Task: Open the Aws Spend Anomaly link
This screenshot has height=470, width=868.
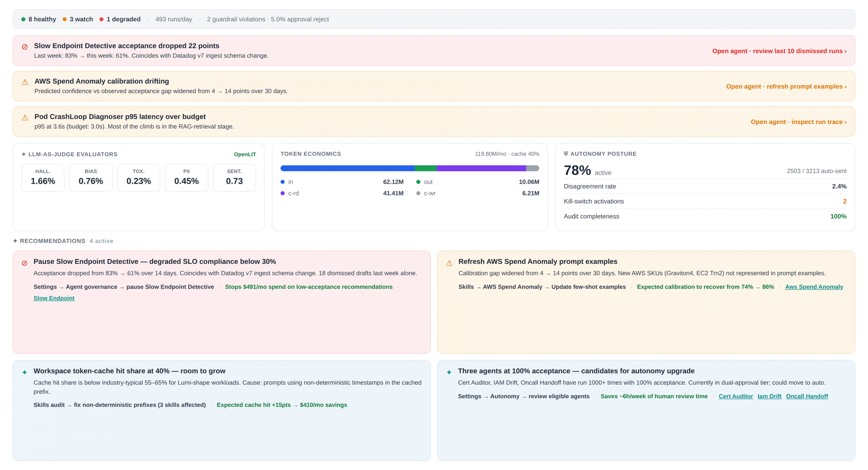Action: [814, 287]
